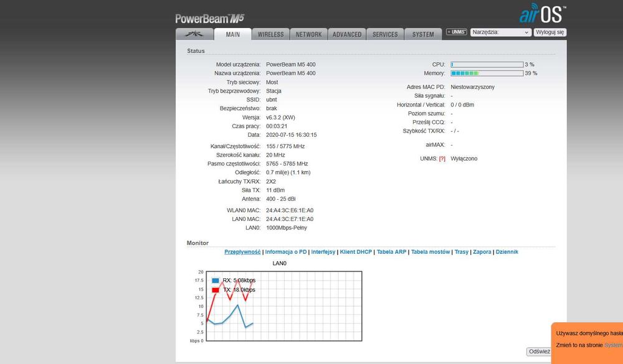The image size is (623, 364).
Task: Click the UNMS status Wyłączono
Action: pyautogui.click(x=464, y=159)
